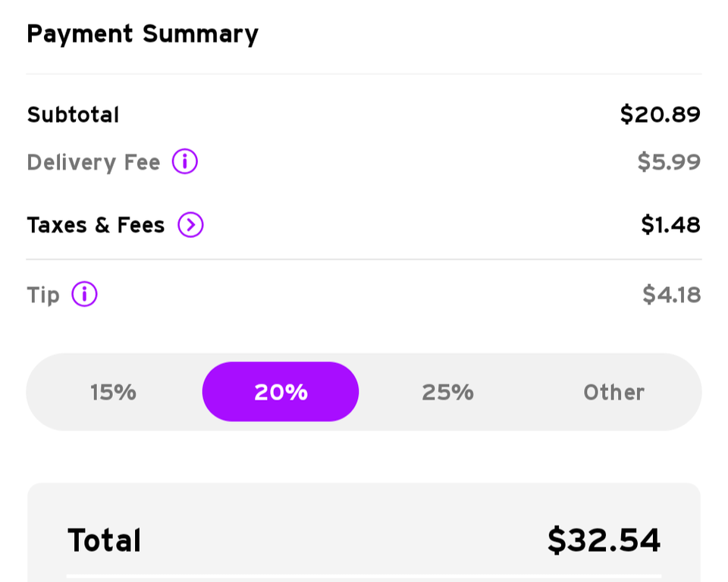Click the Subtotal label
This screenshot has width=728, height=582.
click(73, 115)
